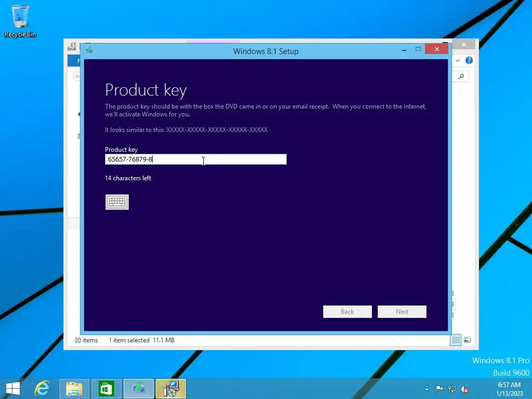Screen dimensions: 532x399
Task: Open the taskbar clock showing 6:57 AM
Action: [x=509, y=389]
